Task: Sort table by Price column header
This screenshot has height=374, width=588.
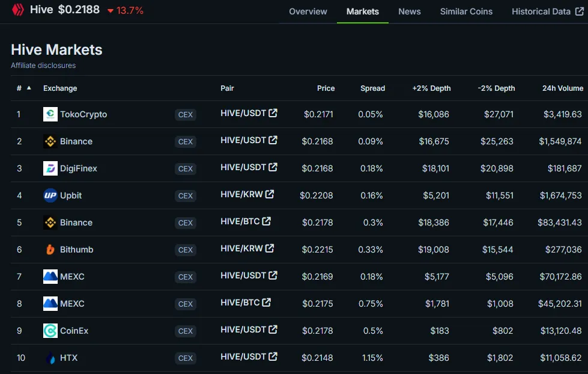Action: 326,88
